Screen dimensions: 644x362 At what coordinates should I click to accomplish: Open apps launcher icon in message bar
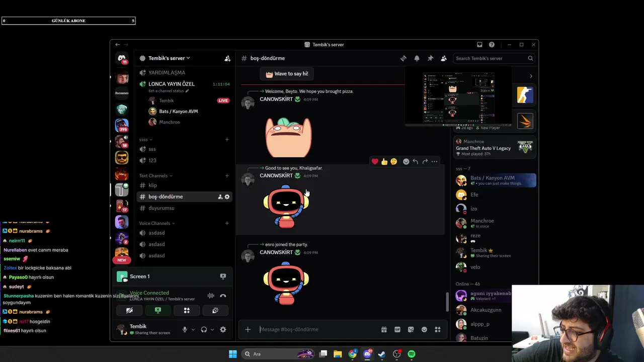(x=438, y=329)
